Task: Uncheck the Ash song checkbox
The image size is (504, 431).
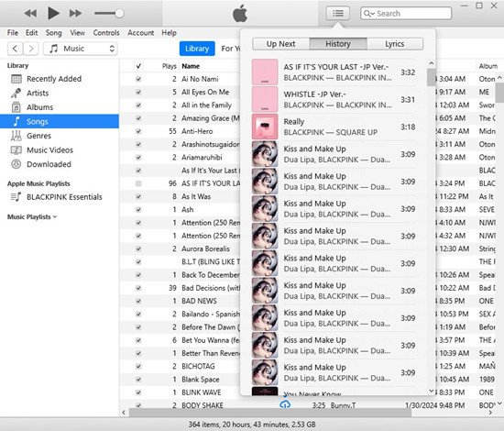Action: tap(138, 209)
